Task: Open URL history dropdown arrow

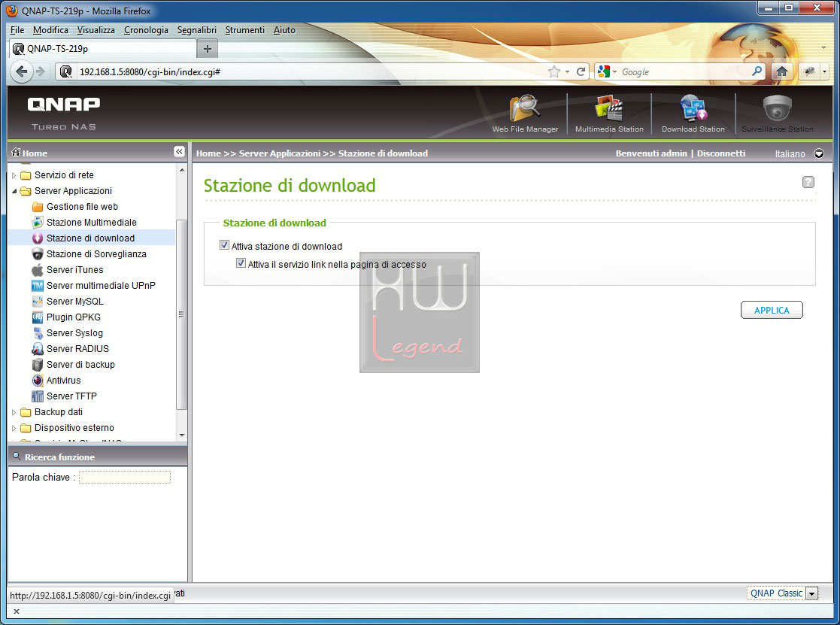Action: 567,71
